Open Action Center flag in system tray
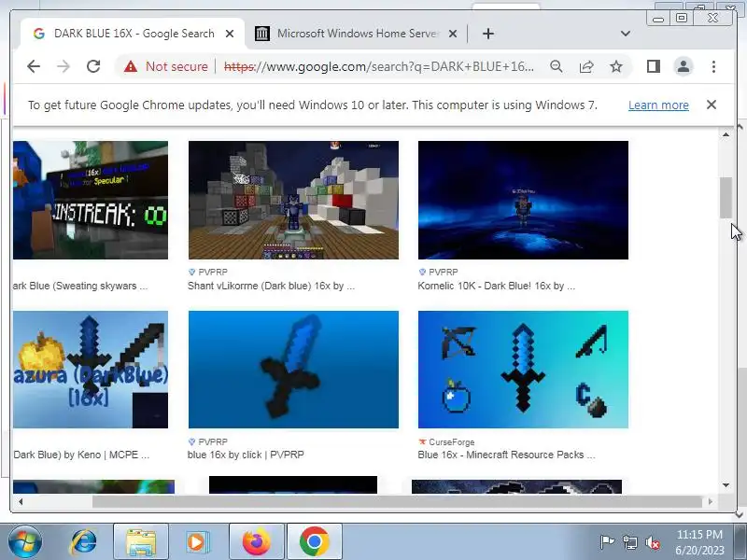This screenshot has width=747, height=560. click(607, 542)
